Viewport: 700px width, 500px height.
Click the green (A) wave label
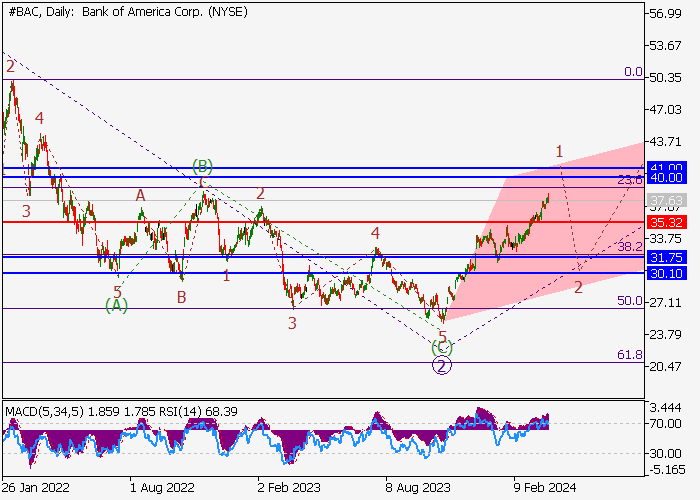click(117, 306)
